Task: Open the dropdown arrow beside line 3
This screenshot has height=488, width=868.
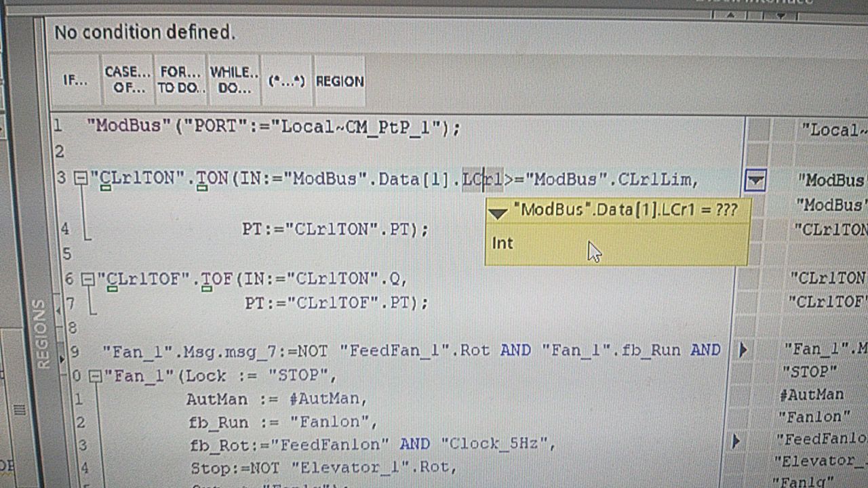Action: click(x=755, y=181)
